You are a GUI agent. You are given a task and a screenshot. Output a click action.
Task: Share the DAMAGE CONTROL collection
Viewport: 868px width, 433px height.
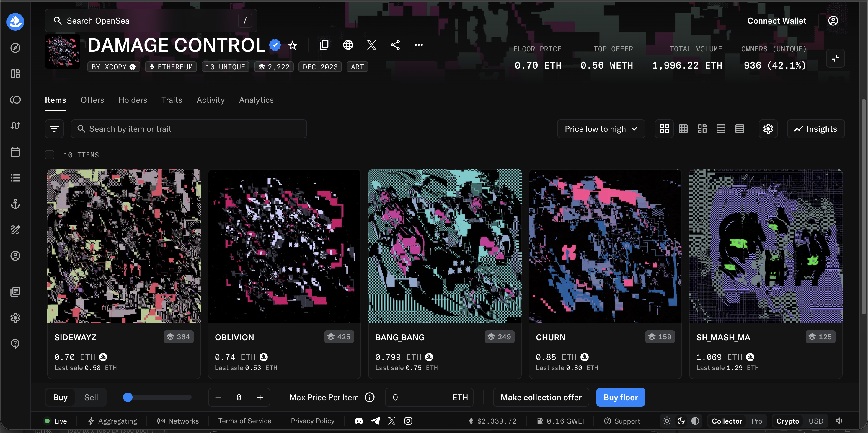tap(395, 45)
